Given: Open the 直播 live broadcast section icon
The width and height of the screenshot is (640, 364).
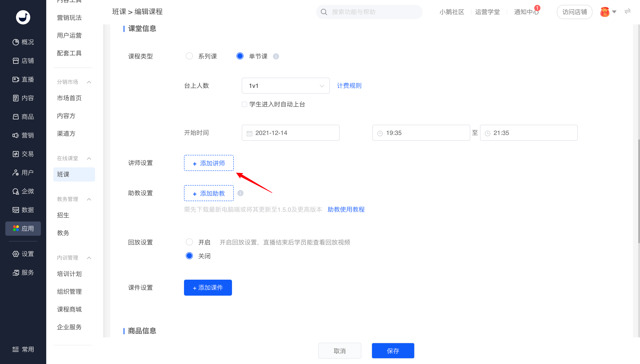Looking at the screenshot, I should coord(16,79).
